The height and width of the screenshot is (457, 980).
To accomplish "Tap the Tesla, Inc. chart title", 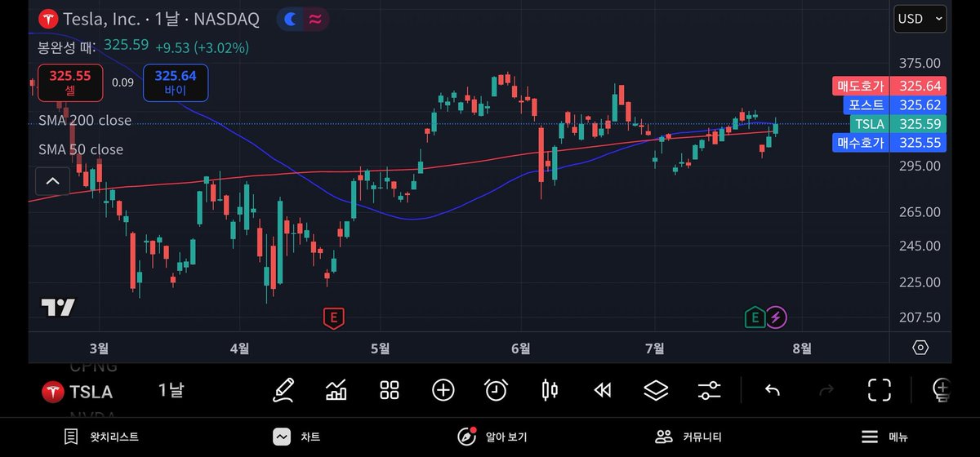I will point(161,19).
